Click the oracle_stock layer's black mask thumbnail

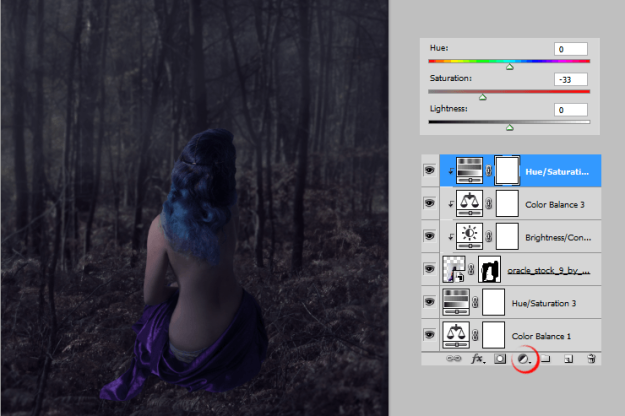pos(489,270)
